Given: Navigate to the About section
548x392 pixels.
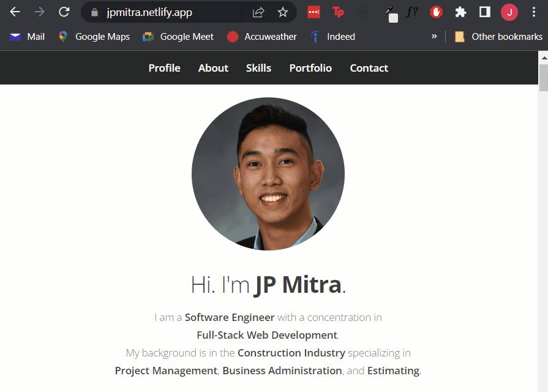Looking at the screenshot, I should (x=213, y=68).
